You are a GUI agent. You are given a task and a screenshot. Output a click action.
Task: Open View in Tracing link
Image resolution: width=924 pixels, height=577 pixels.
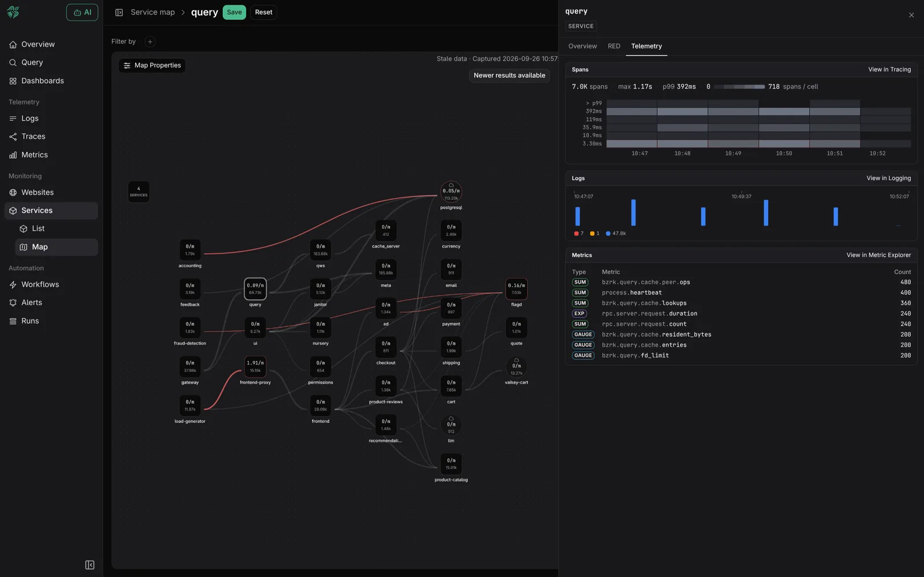point(889,69)
